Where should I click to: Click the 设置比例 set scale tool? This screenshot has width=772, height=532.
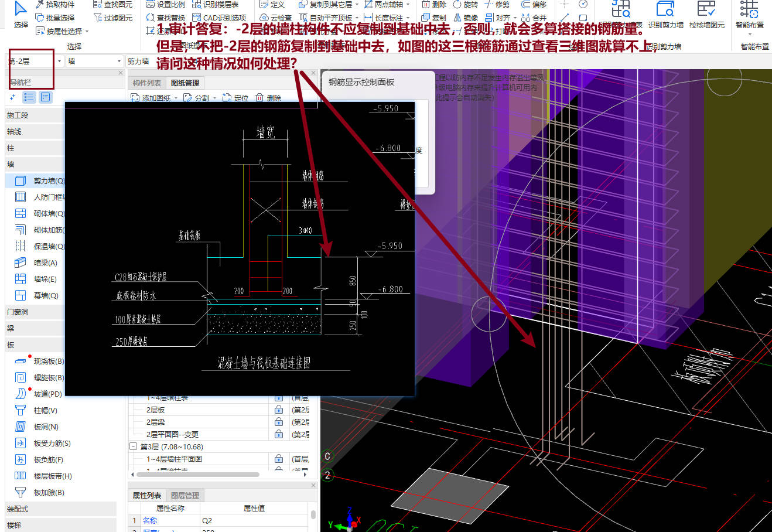pos(165,4)
